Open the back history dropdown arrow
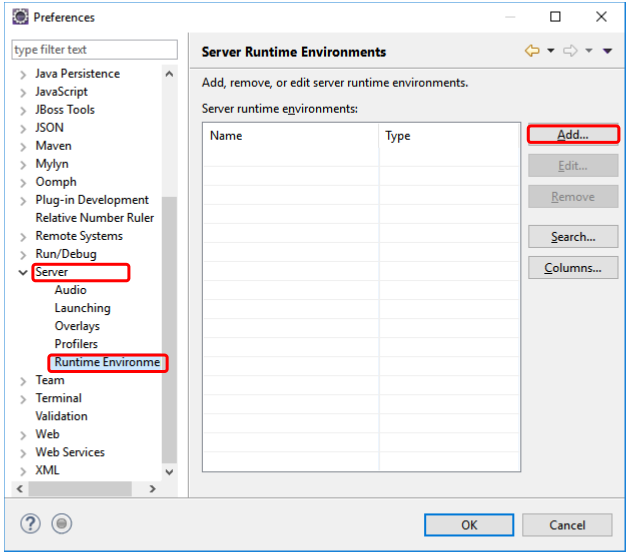This screenshot has width=629, height=555. tap(551, 51)
